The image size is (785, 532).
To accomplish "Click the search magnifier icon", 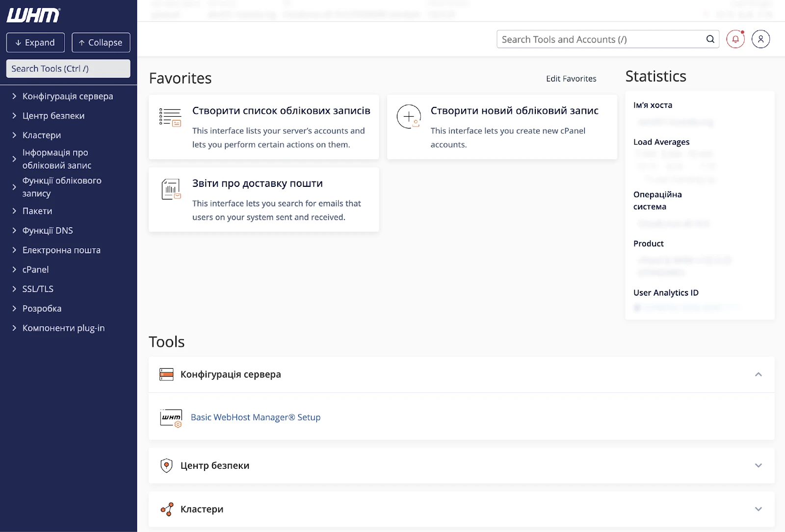I will pos(710,39).
